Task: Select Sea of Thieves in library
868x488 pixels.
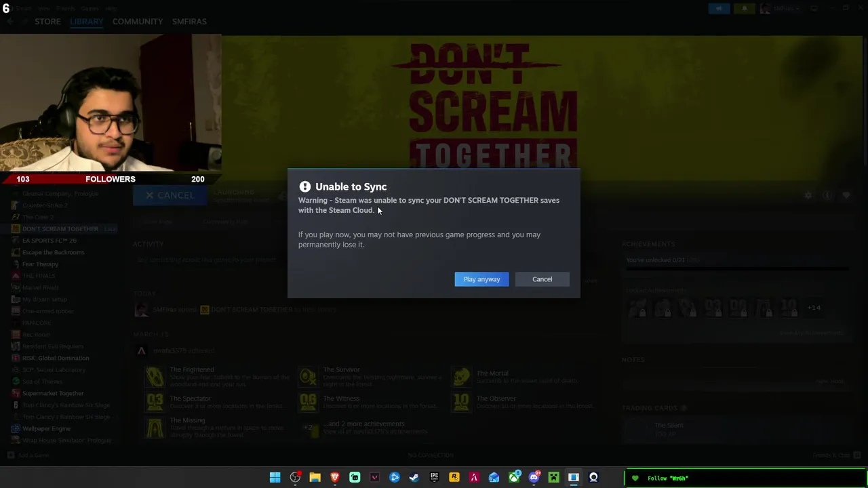Action: point(42,382)
